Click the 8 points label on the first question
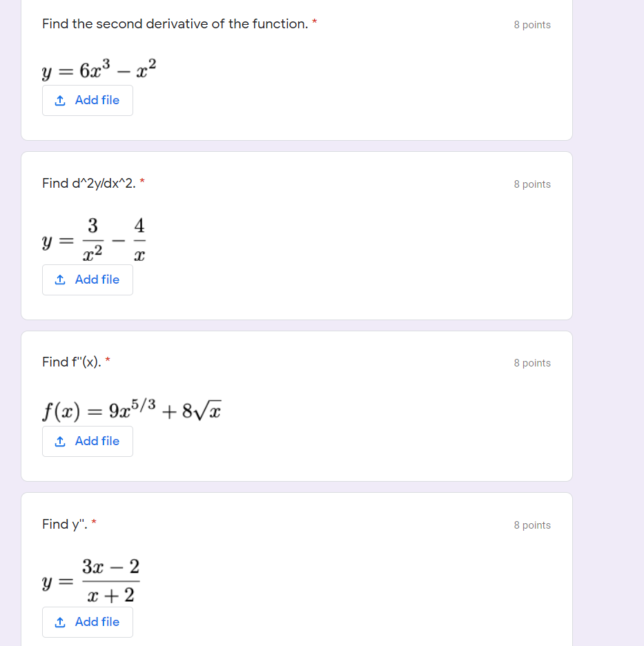 (531, 24)
